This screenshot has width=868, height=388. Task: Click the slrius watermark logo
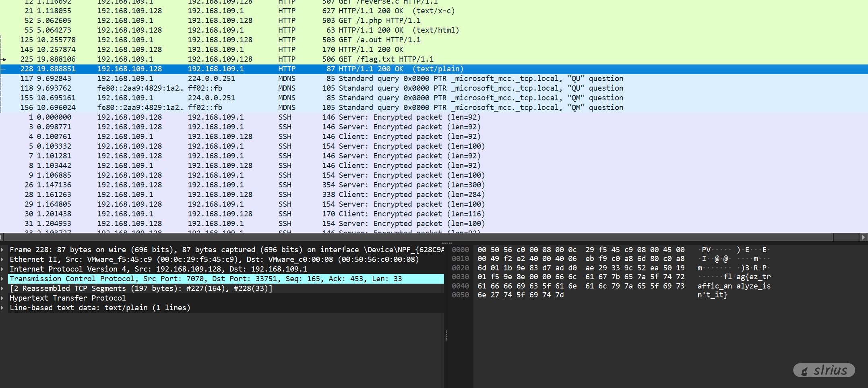pyautogui.click(x=824, y=370)
